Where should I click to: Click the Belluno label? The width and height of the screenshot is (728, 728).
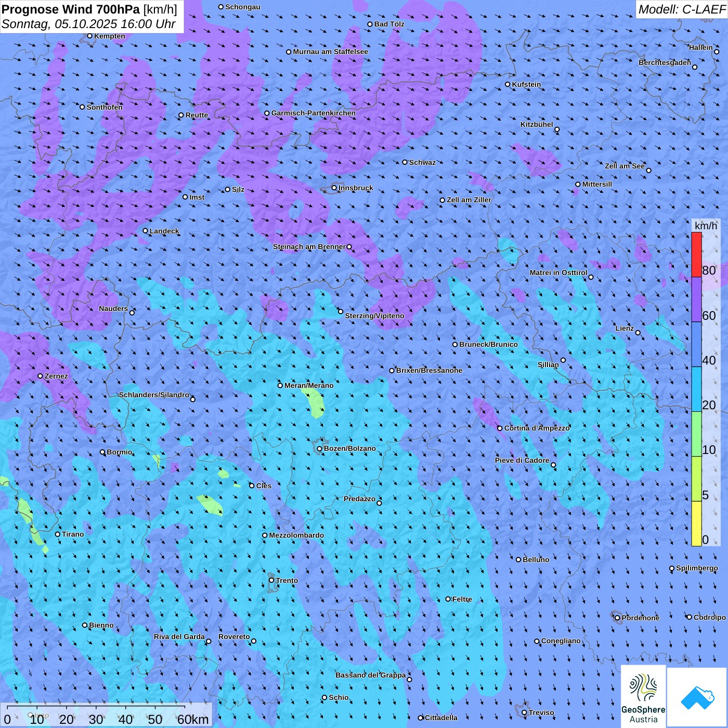pyautogui.click(x=536, y=560)
